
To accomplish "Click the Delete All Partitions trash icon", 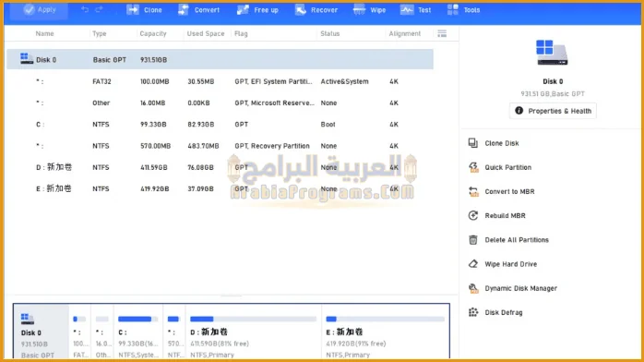I will [x=473, y=239].
